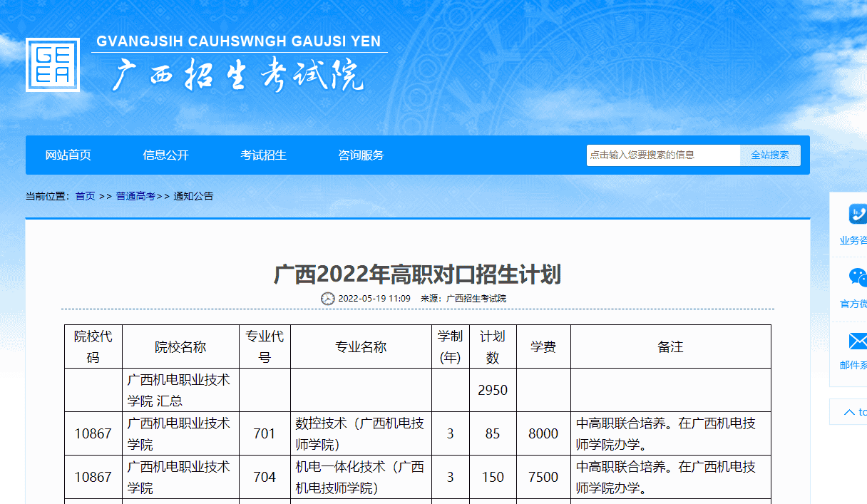Open the 网站首页 menu
Image resolution: width=867 pixels, height=504 pixels.
[68, 155]
